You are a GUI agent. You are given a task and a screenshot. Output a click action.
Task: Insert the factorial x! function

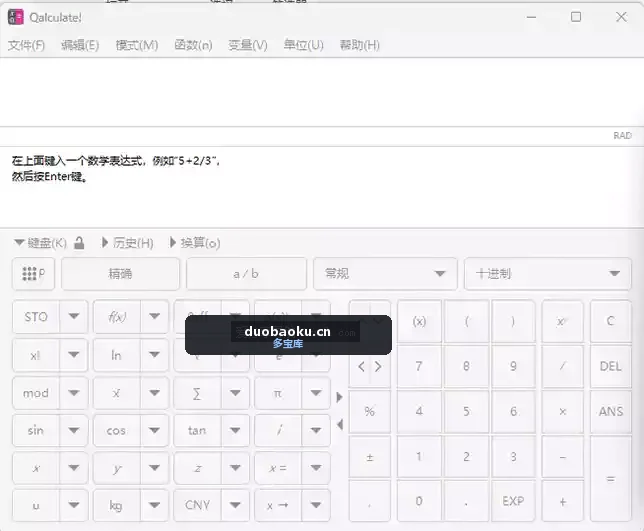click(x=36, y=355)
